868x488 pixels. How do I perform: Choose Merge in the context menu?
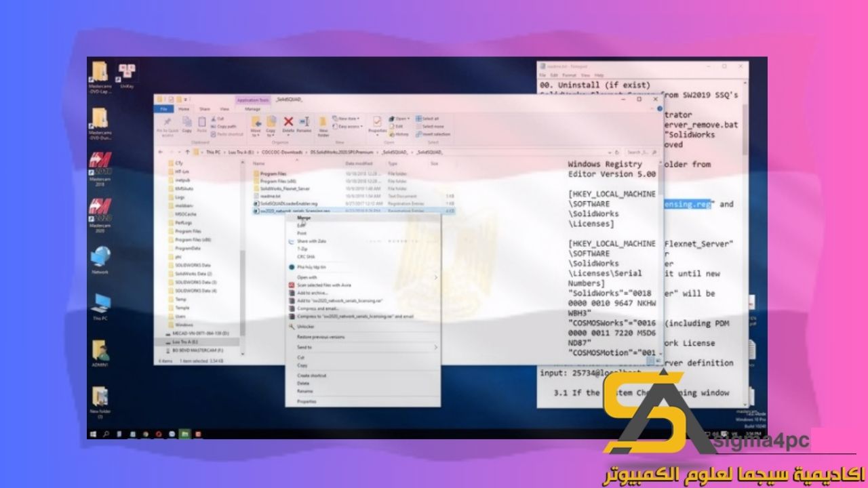(x=363, y=218)
